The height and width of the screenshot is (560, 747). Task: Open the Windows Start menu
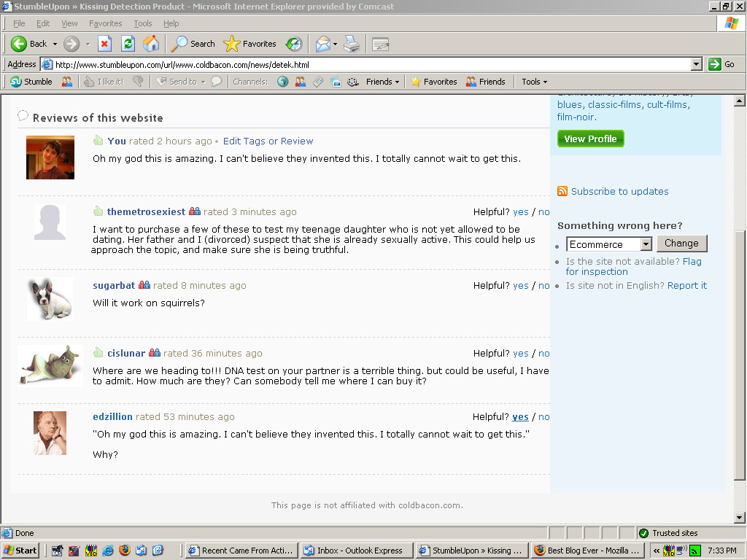[20, 551]
